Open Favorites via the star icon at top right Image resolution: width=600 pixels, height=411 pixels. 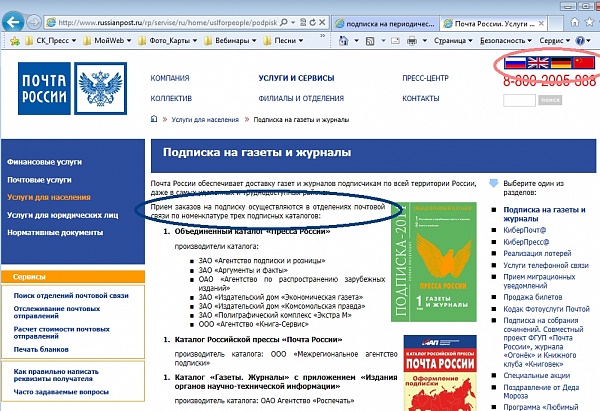[x=589, y=22]
